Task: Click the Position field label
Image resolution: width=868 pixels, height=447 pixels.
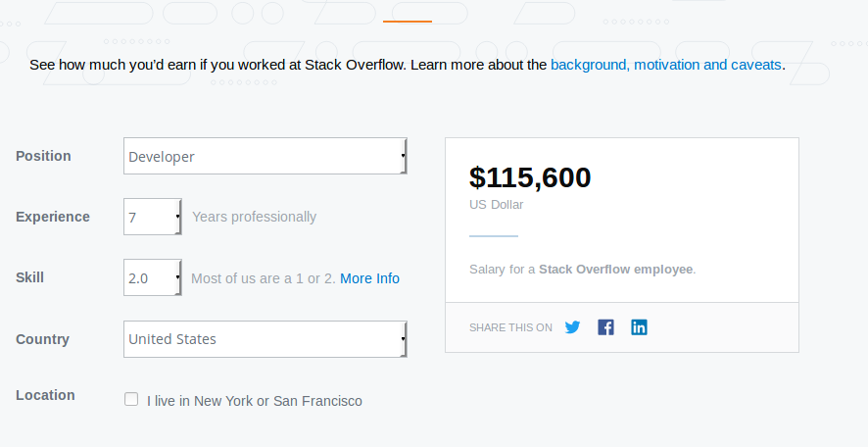Action: click(x=43, y=156)
